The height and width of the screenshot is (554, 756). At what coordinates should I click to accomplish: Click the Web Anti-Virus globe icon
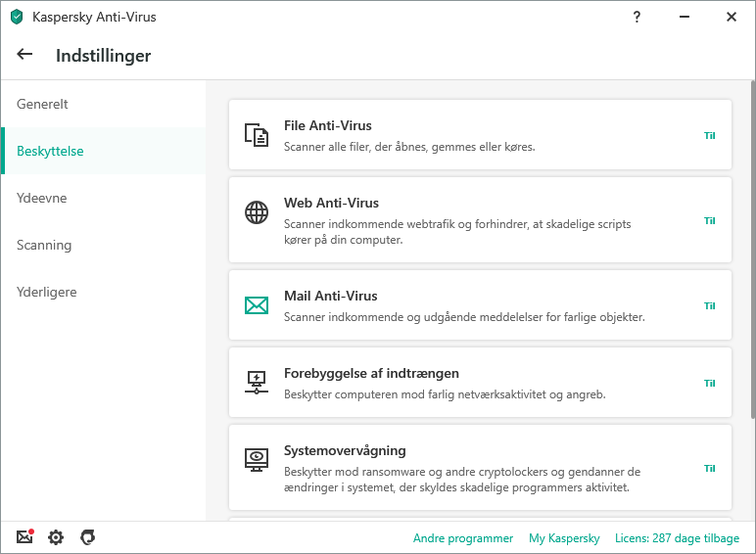(257, 212)
